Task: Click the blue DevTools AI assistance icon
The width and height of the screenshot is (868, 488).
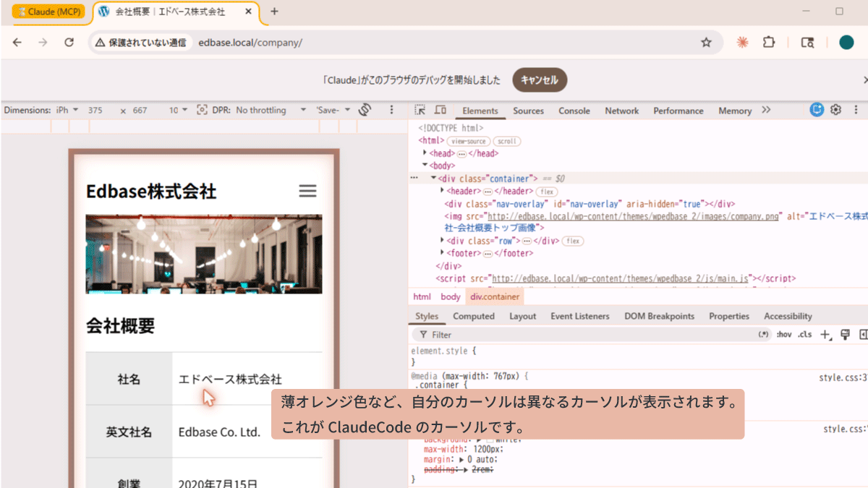Action: pyautogui.click(x=817, y=110)
